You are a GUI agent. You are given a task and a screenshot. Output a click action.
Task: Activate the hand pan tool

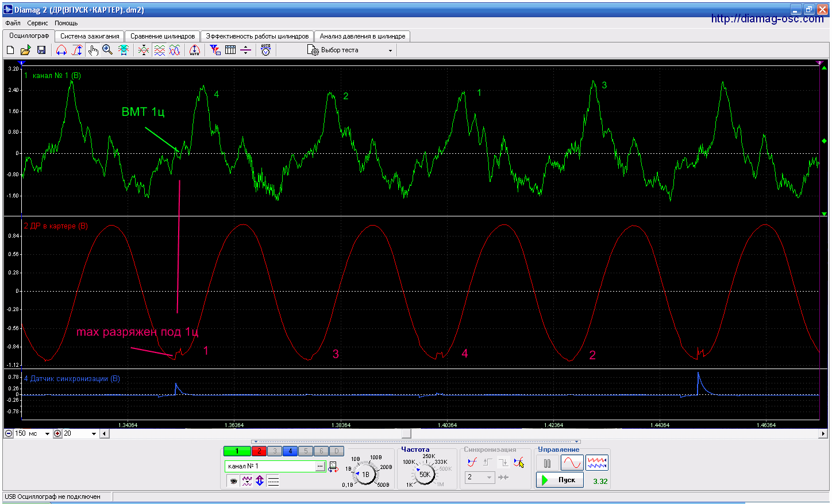point(93,51)
